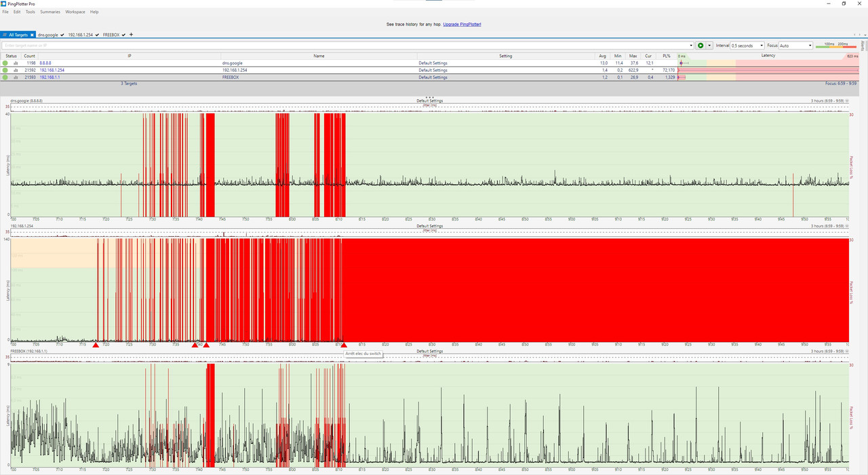
Task: Select the 192.168.1.1 IP cell
Action: pos(50,77)
